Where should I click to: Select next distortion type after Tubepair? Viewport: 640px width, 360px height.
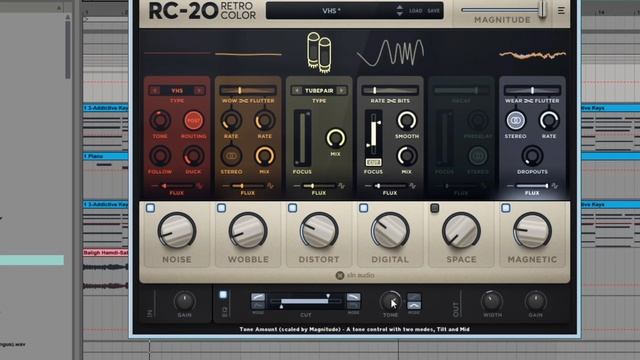342,91
